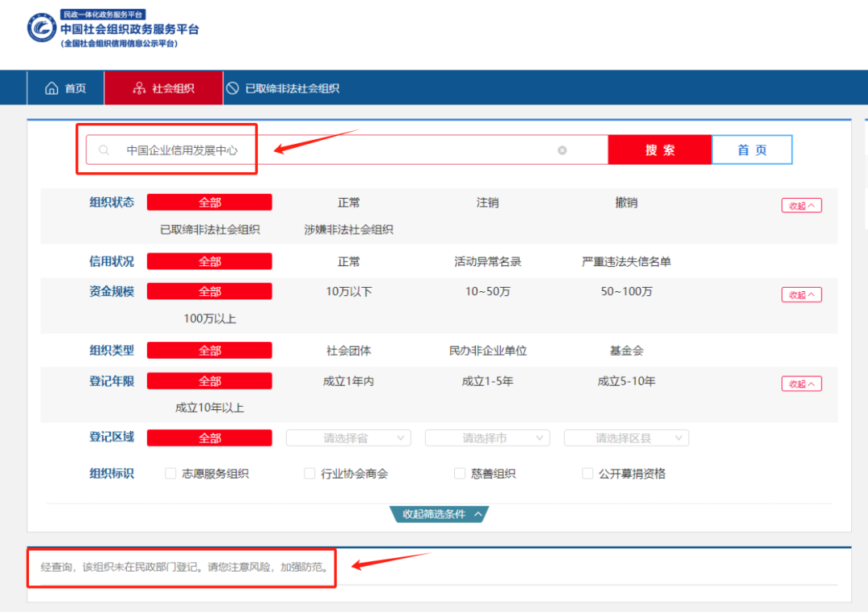Select 全部 under 登记年限
The width and height of the screenshot is (868, 612).
209,381
